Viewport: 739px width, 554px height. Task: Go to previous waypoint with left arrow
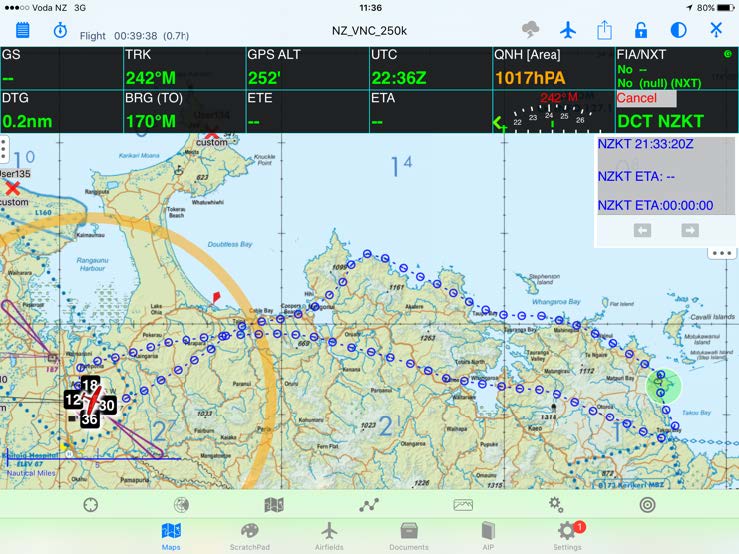[x=642, y=230]
